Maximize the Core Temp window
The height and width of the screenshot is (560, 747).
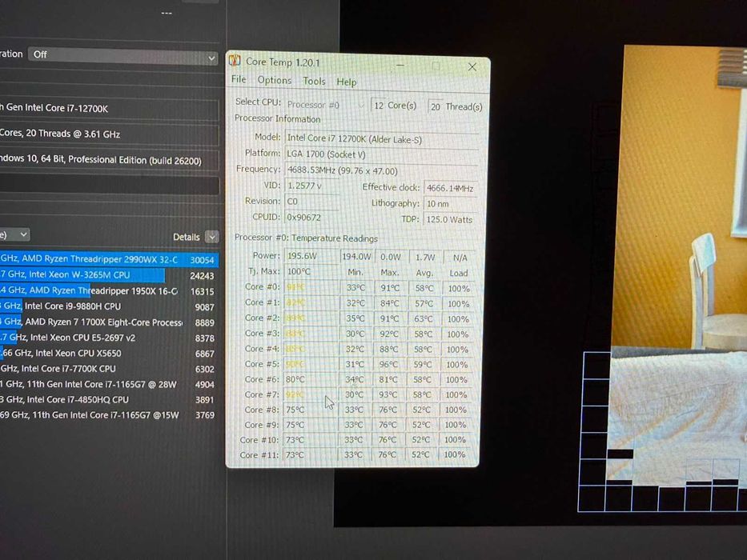(436, 66)
